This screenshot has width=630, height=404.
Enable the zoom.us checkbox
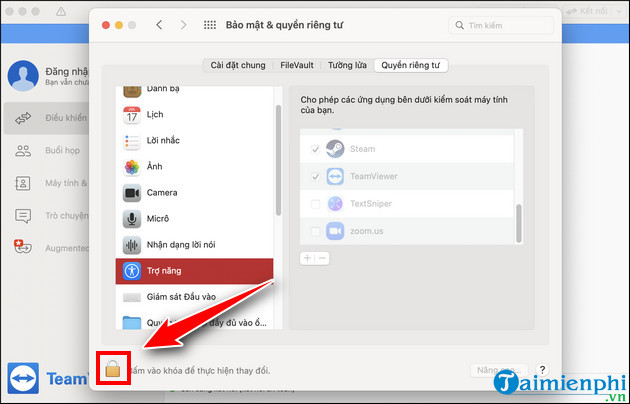tap(315, 231)
